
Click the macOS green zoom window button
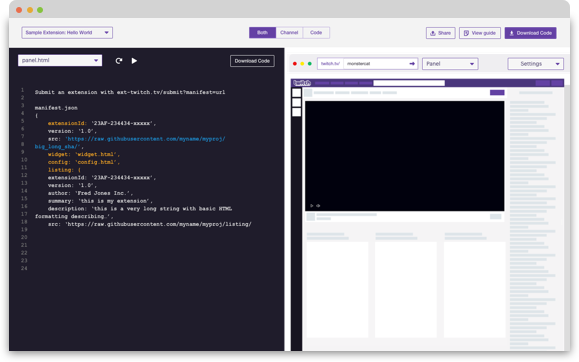click(x=40, y=10)
